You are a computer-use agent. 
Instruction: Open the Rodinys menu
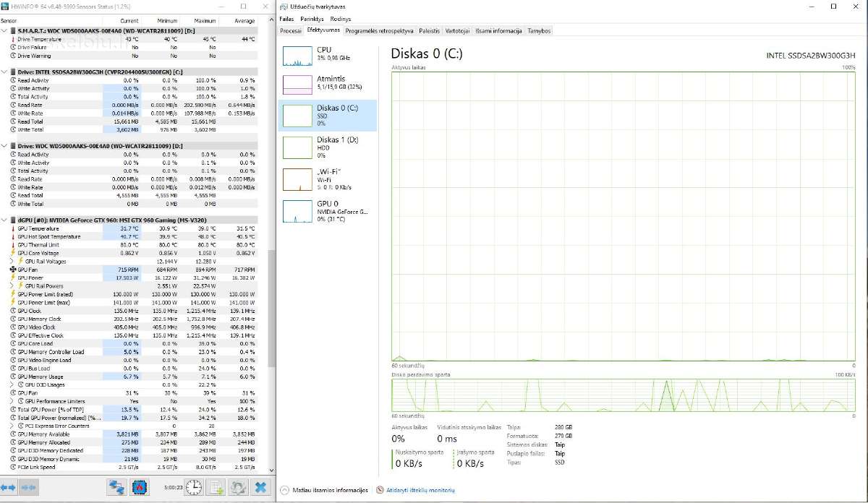340,19
